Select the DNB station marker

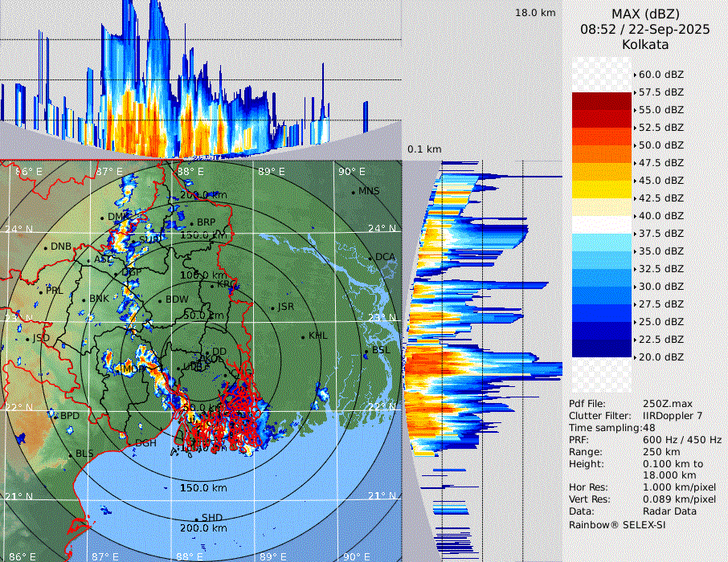coord(45,247)
